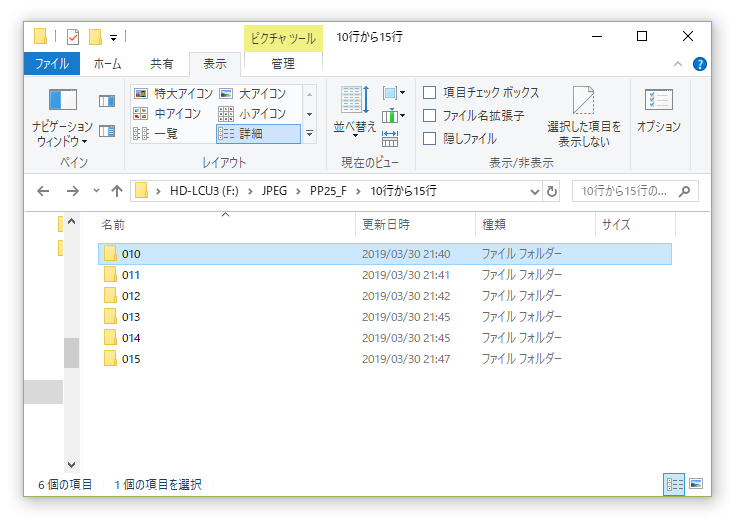Select folder 010
This screenshot has width=740, height=525.
385,254
